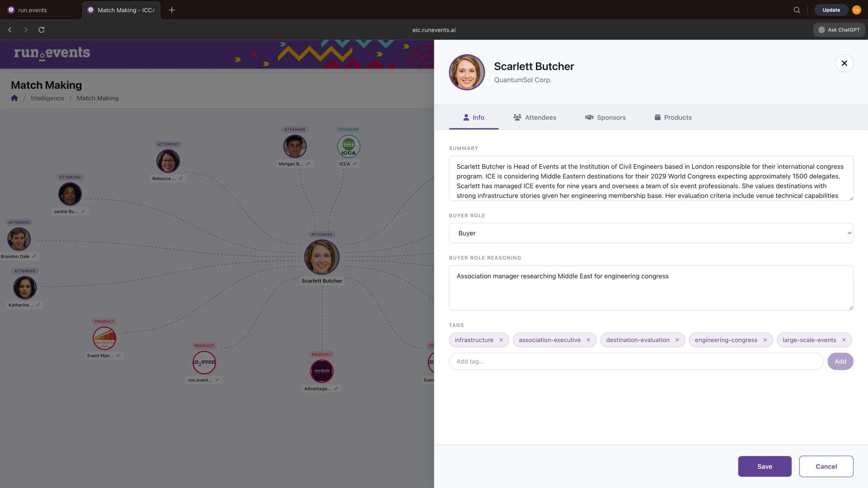Click Ask ChatGPT button

[839, 30]
